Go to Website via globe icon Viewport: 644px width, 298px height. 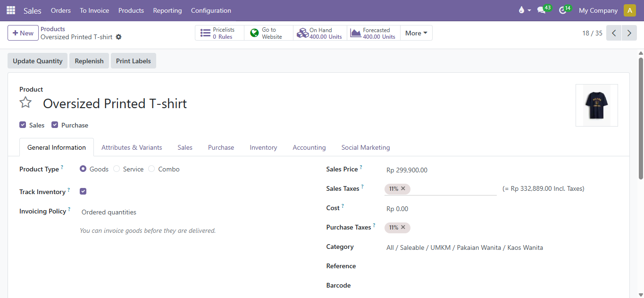point(268,33)
